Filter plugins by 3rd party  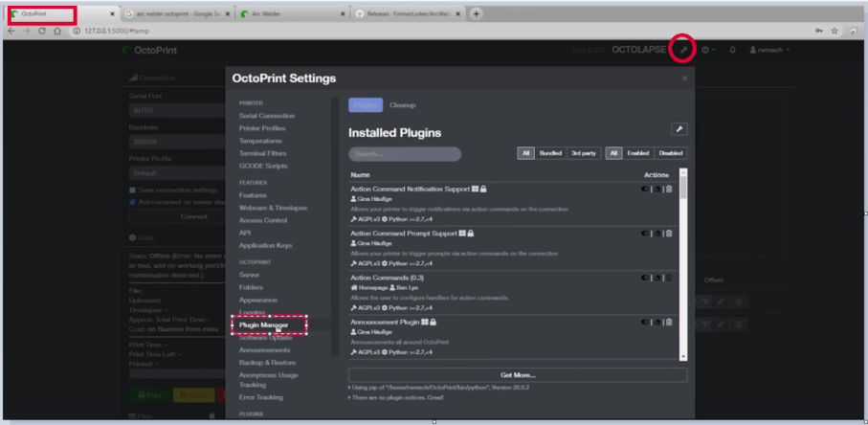[x=582, y=153]
